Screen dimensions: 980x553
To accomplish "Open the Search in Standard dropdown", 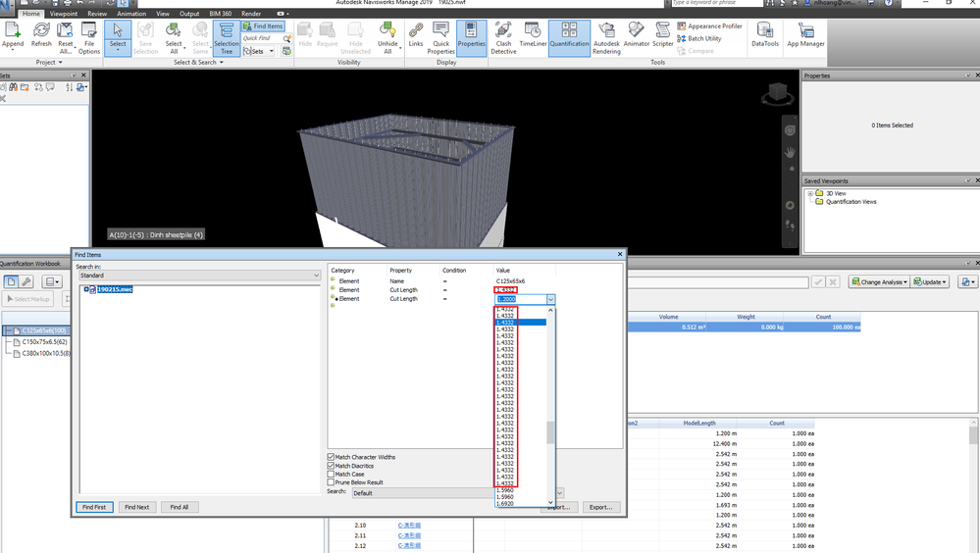I will click(199, 276).
